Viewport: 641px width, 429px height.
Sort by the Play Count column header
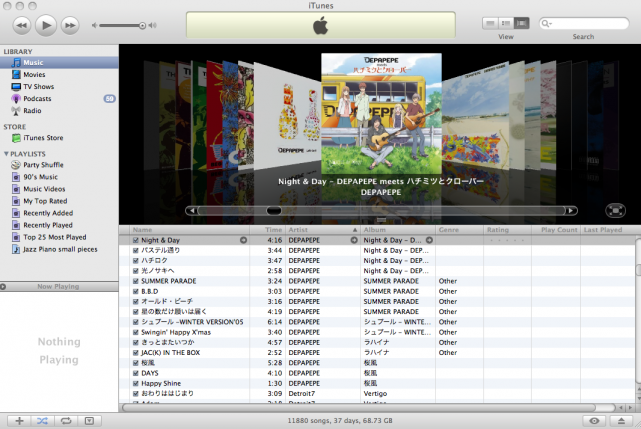point(556,230)
